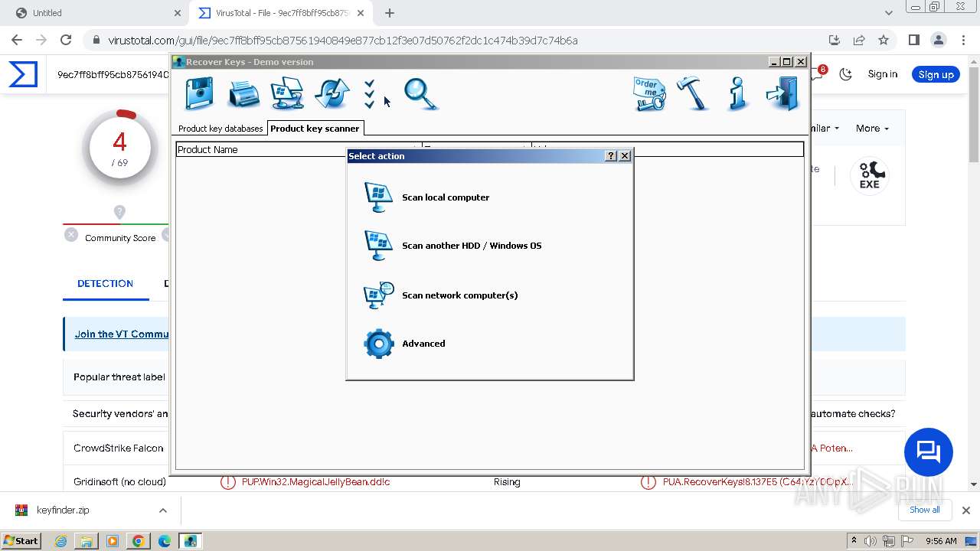980x551 pixels.
Task: Open Internet Explorer from taskbar
Action: pyautogui.click(x=61, y=541)
